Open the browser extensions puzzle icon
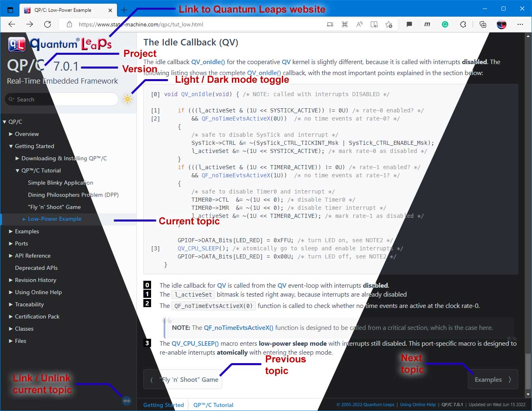This screenshot has height=411, width=532. click(x=463, y=24)
